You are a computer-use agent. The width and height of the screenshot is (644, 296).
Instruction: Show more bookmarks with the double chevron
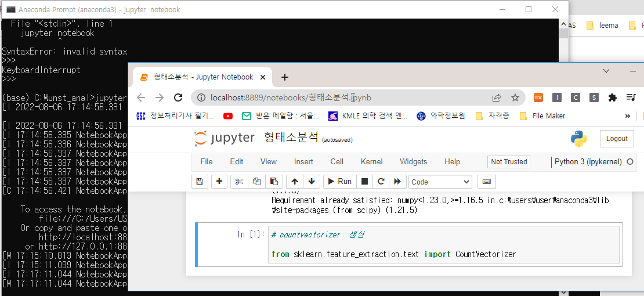pyautogui.click(x=628, y=116)
